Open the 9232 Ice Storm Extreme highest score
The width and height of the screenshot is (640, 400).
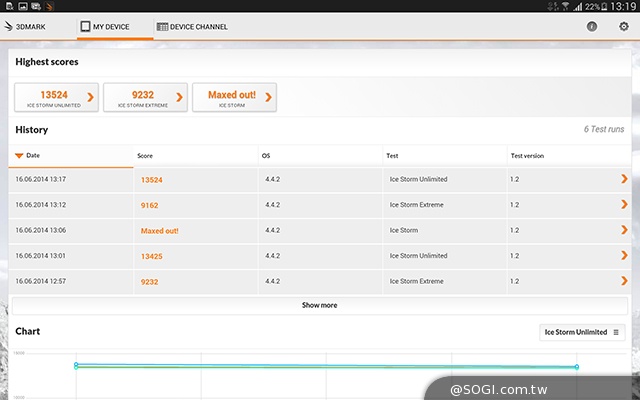tap(145, 97)
